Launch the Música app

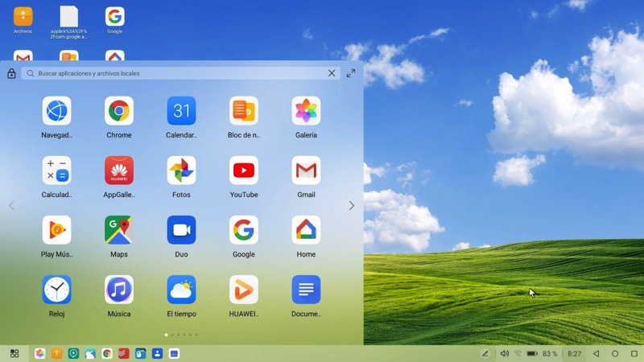(119, 290)
